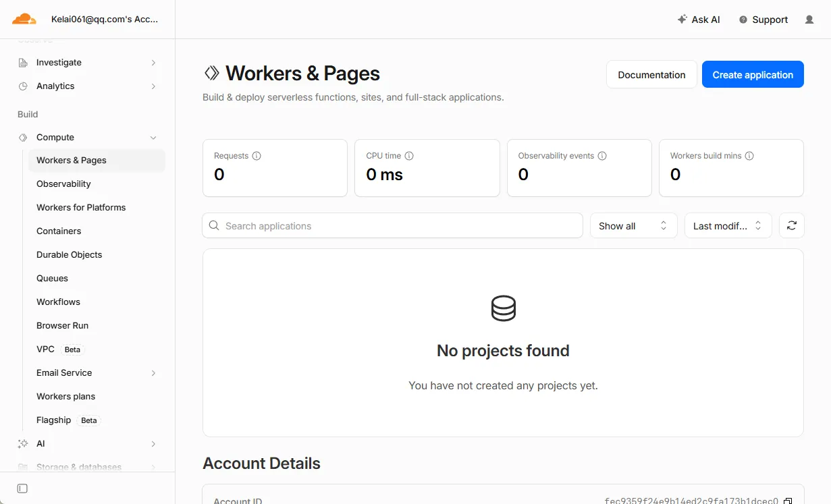Click the Workers build mins info icon
This screenshot has height=504, width=831.
[x=749, y=156]
